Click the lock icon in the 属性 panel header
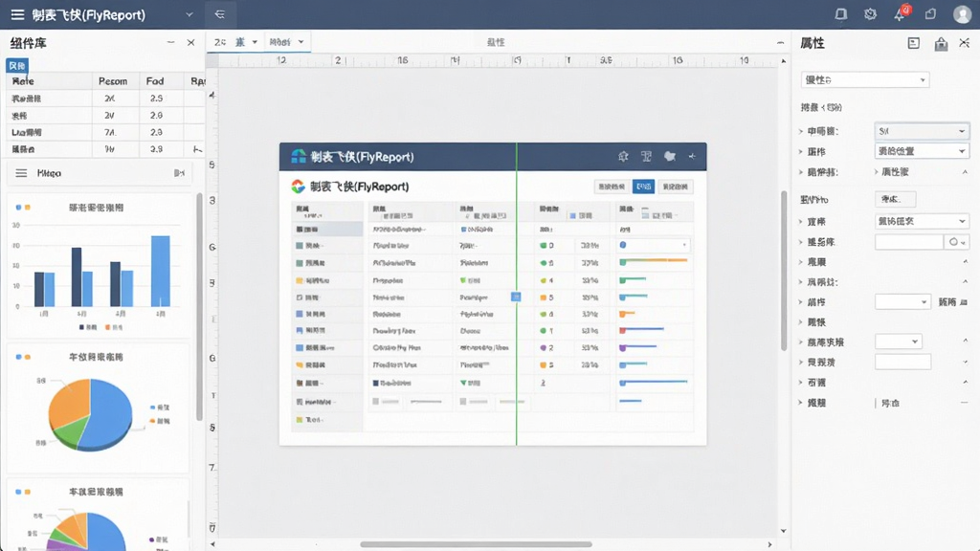980x551 pixels. (941, 43)
